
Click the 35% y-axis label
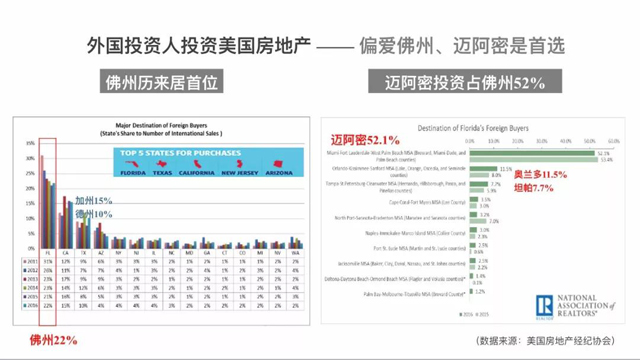click(x=30, y=143)
